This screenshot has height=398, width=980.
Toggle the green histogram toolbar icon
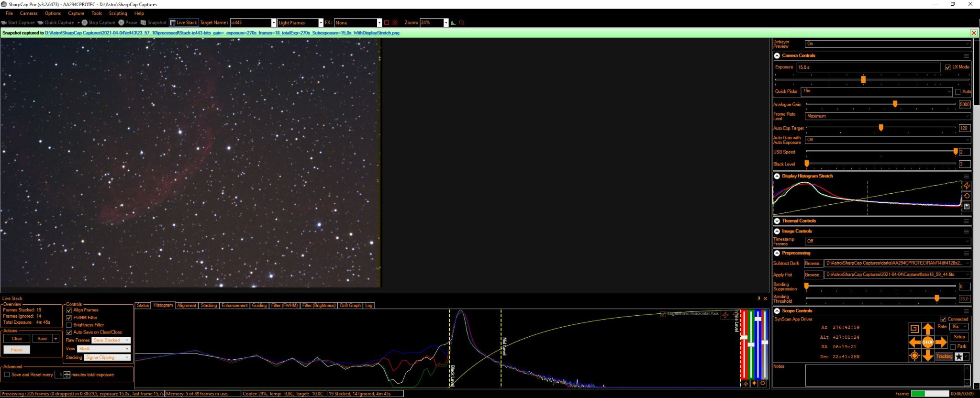click(453, 22)
